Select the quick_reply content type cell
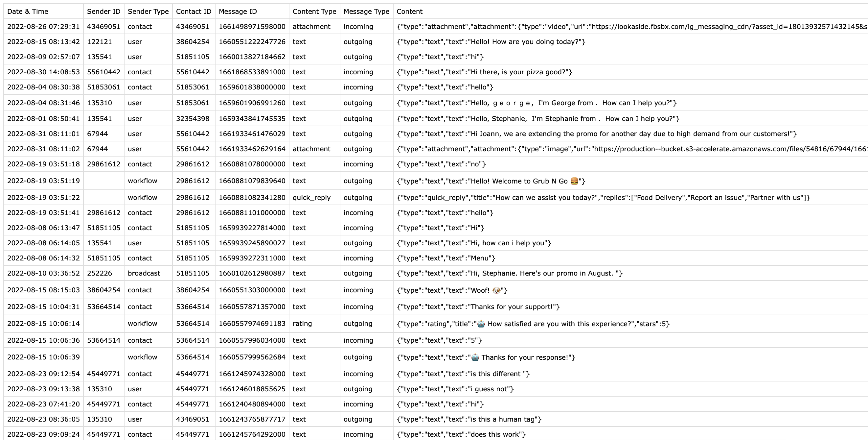This screenshot has width=868, height=440. pyautogui.click(x=311, y=198)
